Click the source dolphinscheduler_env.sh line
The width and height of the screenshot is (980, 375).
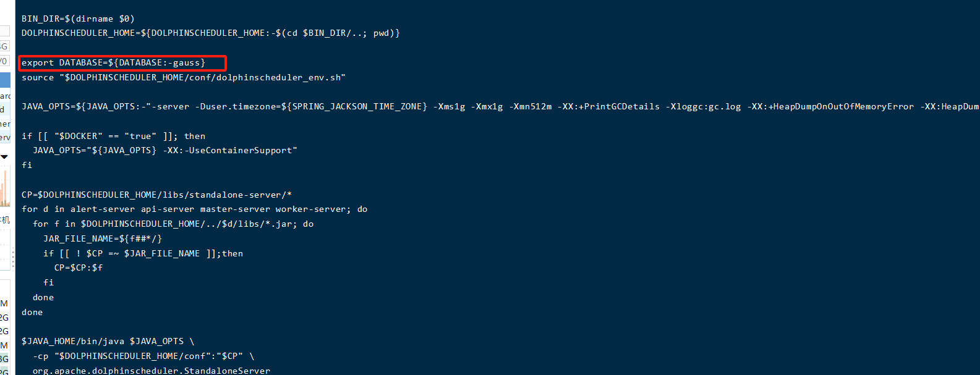(x=183, y=78)
